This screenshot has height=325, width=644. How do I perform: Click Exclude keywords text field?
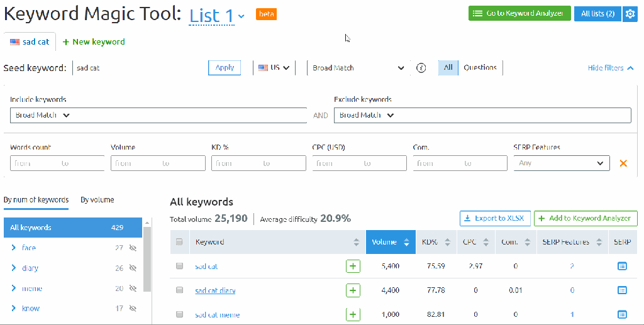513,115
